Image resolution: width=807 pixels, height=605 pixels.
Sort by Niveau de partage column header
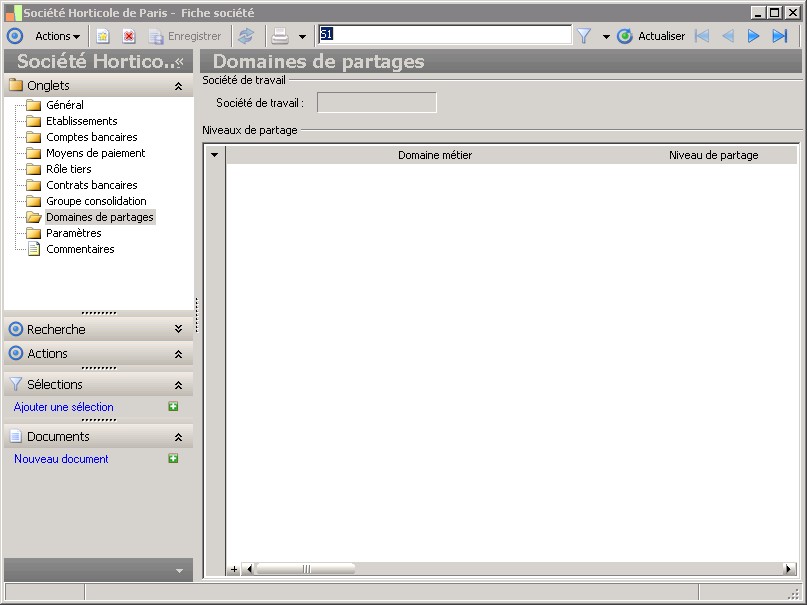coord(713,155)
